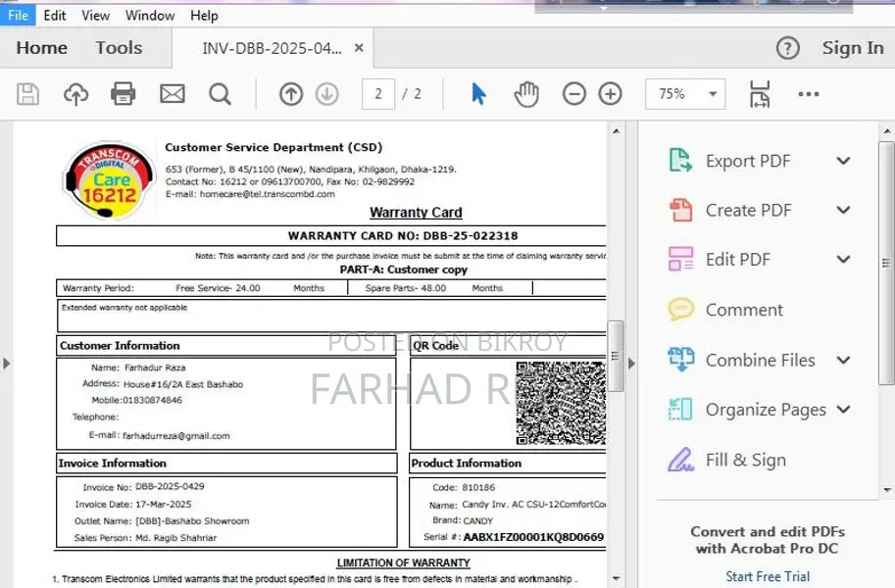Viewport: 895px width, 588px height.
Task: Open the View menu
Action: pyautogui.click(x=95, y=16)
